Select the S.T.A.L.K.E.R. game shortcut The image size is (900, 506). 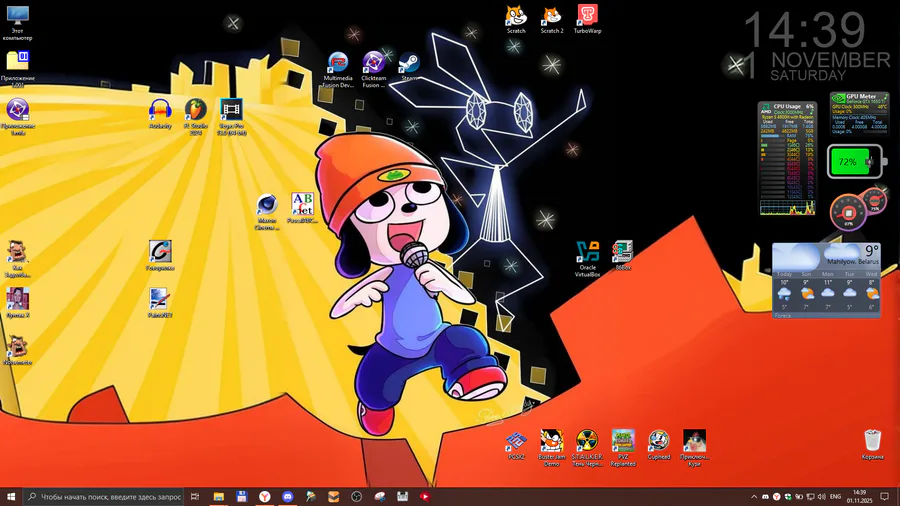tap(587, 448)
